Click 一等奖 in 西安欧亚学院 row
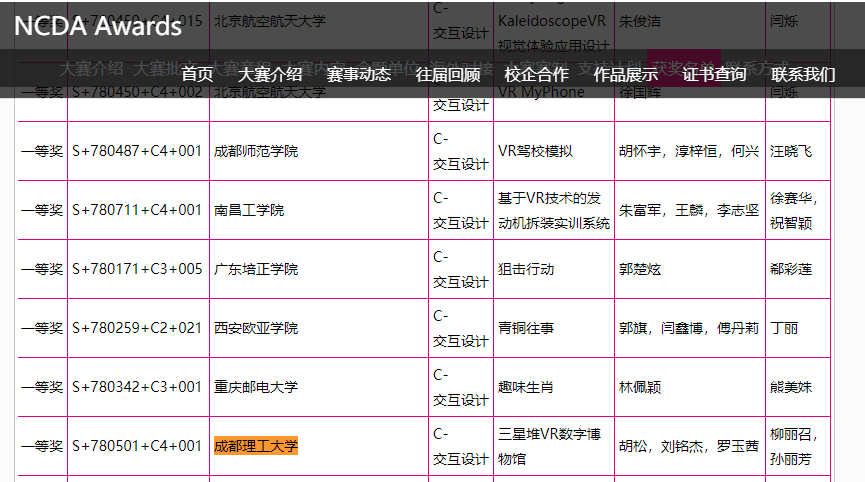This screenshot has height=482, width=865. point(42,328)
